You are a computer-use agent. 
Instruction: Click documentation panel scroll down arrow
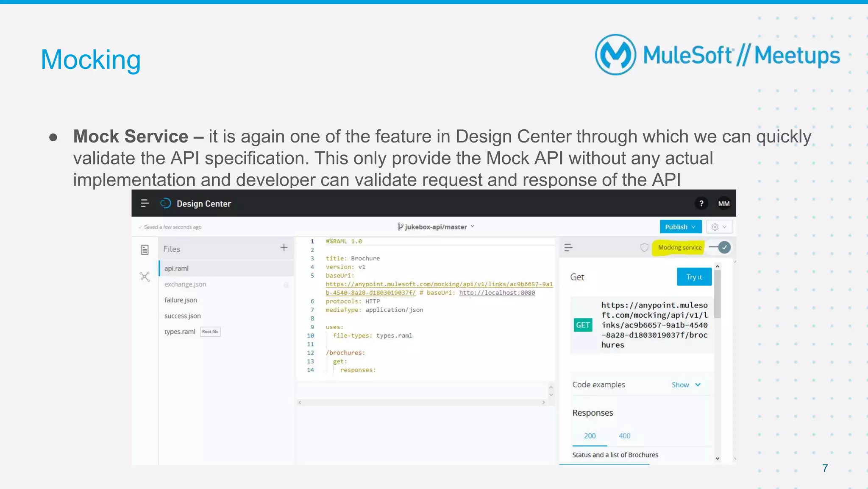(717, 458)
